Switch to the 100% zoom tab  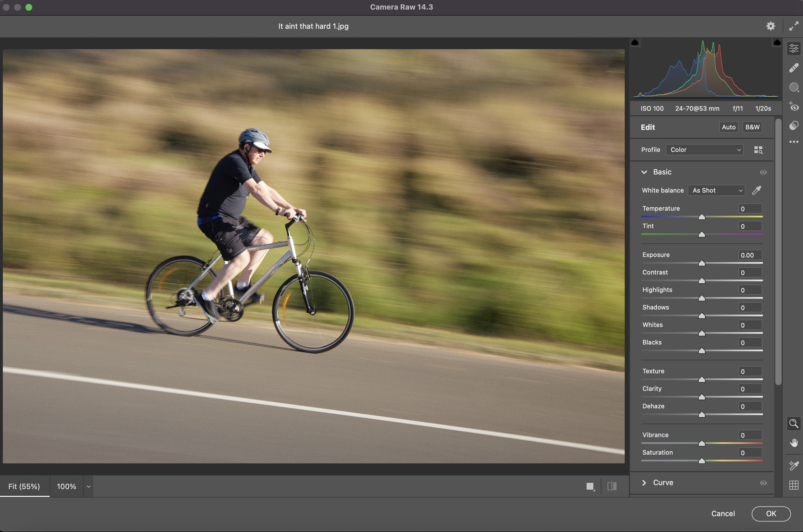pyautogui.click(x=66, y=487)
